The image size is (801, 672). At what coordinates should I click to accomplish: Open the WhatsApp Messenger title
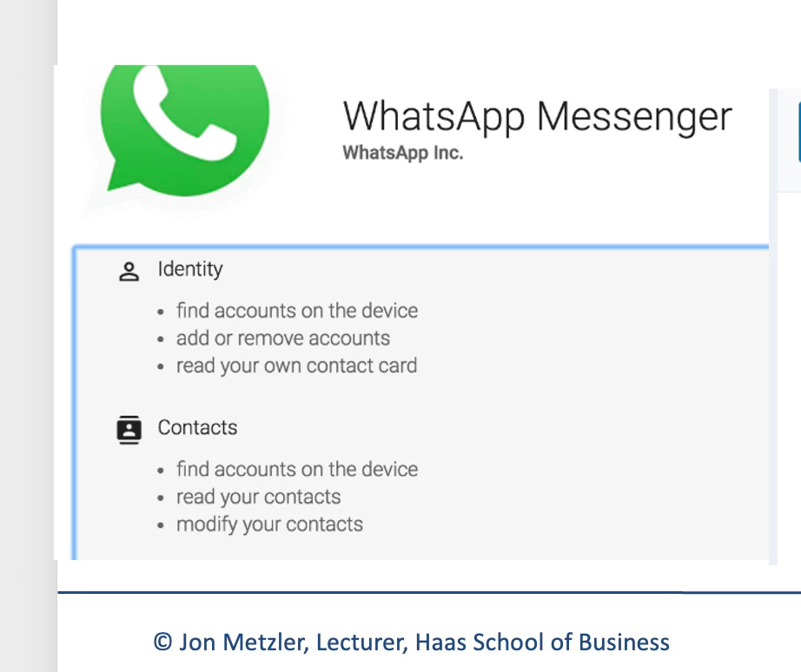(x=538, y=117)
